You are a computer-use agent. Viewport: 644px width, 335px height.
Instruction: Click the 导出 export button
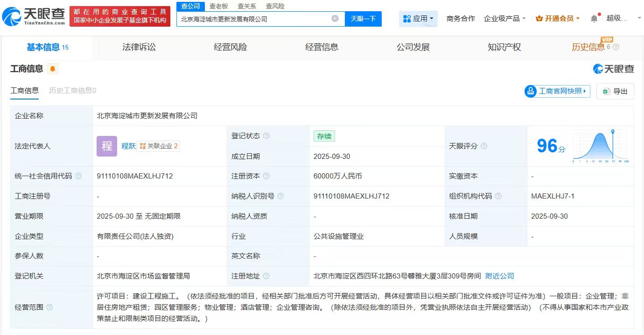click(615, 91)
